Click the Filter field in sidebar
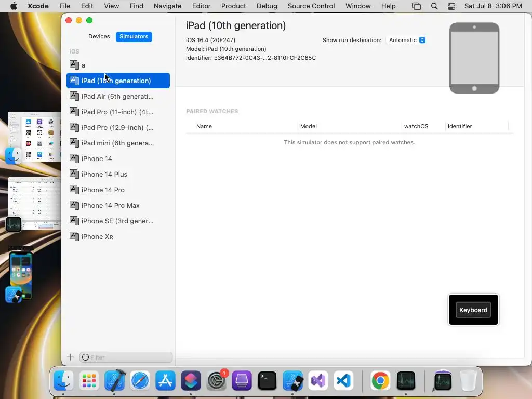Image resolution: width=532 pixels, height=399 pixels. click(x=126, y=357)
